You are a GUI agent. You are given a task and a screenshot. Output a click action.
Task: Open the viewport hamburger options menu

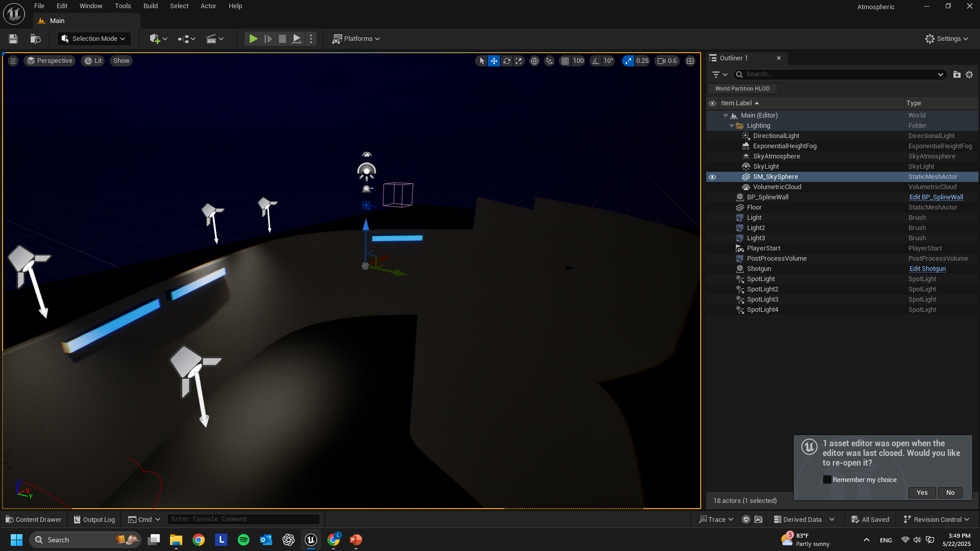point(13,61)
